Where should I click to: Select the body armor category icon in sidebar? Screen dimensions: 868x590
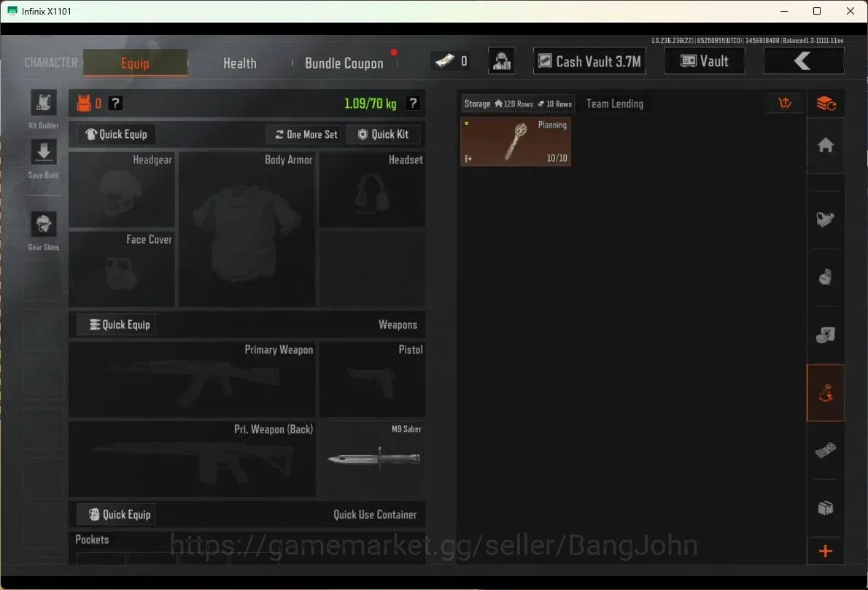click(x=826, y=220)
